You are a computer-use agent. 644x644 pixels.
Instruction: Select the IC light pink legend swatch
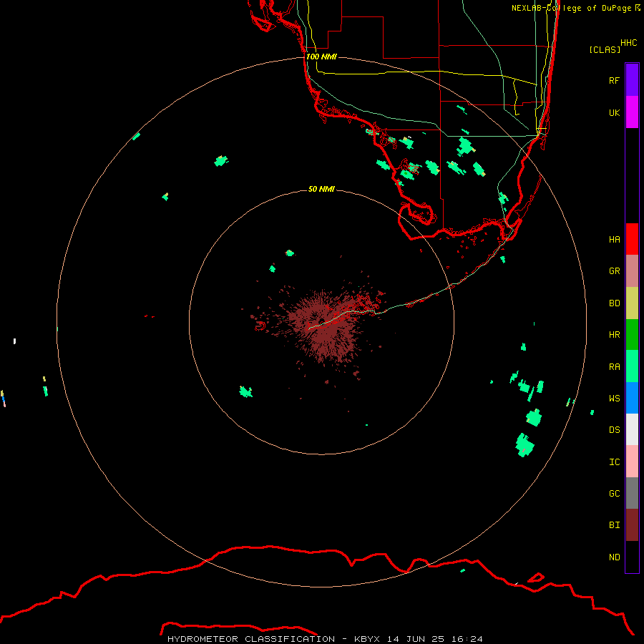[632, 462]
